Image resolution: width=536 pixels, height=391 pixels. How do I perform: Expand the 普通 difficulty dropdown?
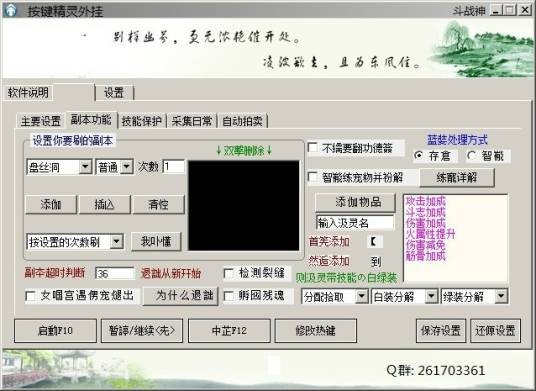(126, 167)
